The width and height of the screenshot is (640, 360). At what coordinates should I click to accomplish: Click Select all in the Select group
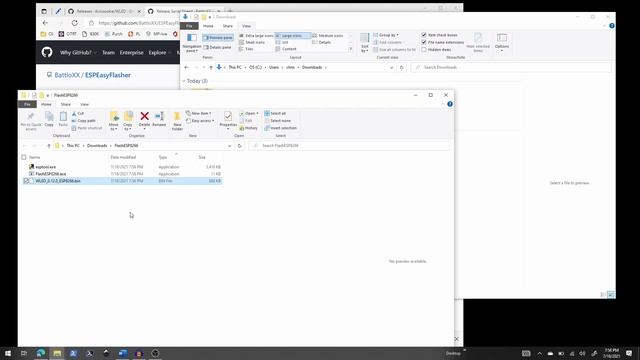(x=275, y=113)
